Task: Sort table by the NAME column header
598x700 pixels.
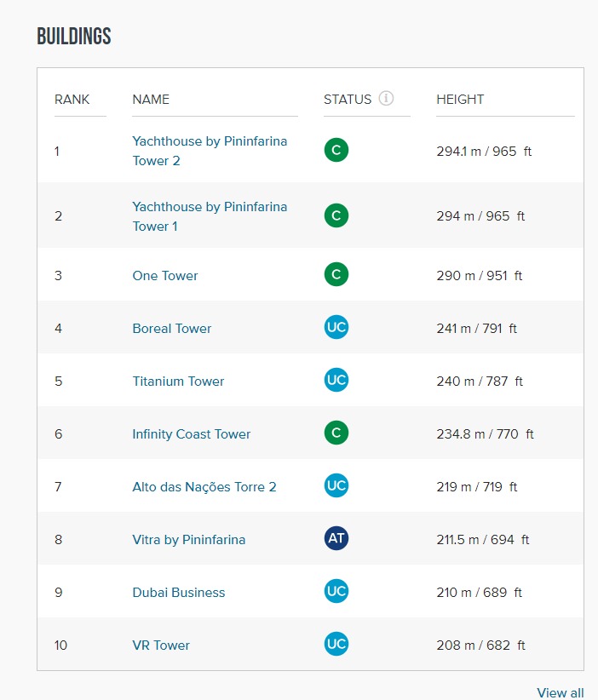Action: [151, 99]
